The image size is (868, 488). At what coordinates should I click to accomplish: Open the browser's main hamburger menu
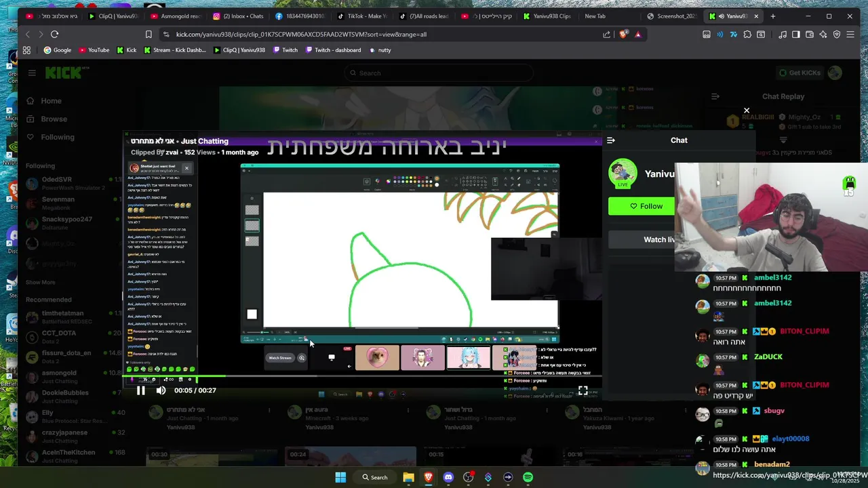pos(850,35)
